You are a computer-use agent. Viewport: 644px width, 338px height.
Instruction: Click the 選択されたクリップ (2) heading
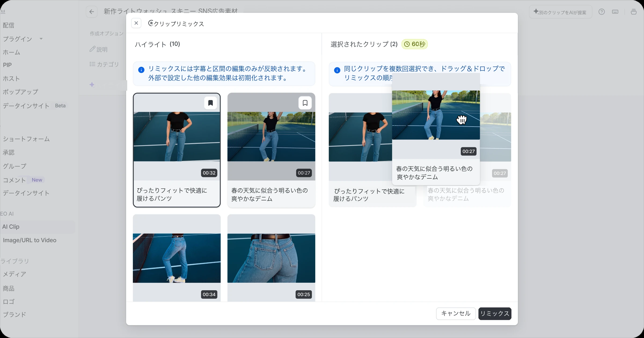(364, 44)
